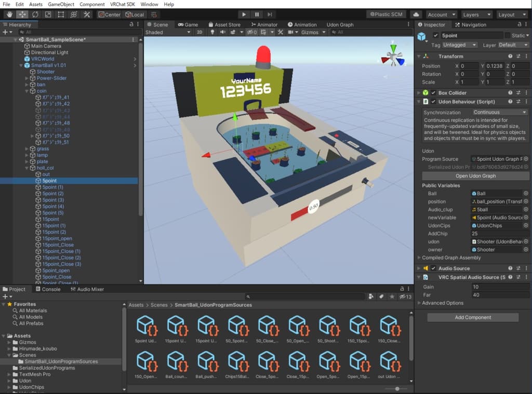Adjust the project icon size slider
The image size is (532, 394).
tap(397, 389)
